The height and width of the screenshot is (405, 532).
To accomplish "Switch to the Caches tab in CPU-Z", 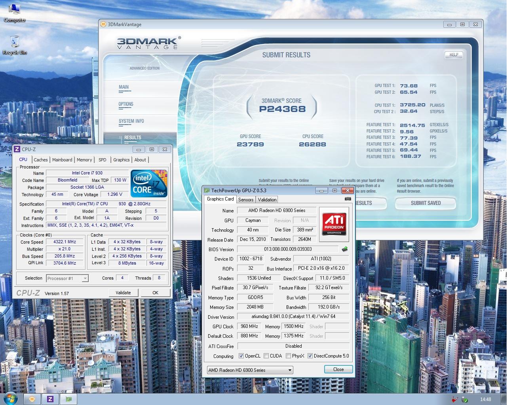I will [40, 160].
